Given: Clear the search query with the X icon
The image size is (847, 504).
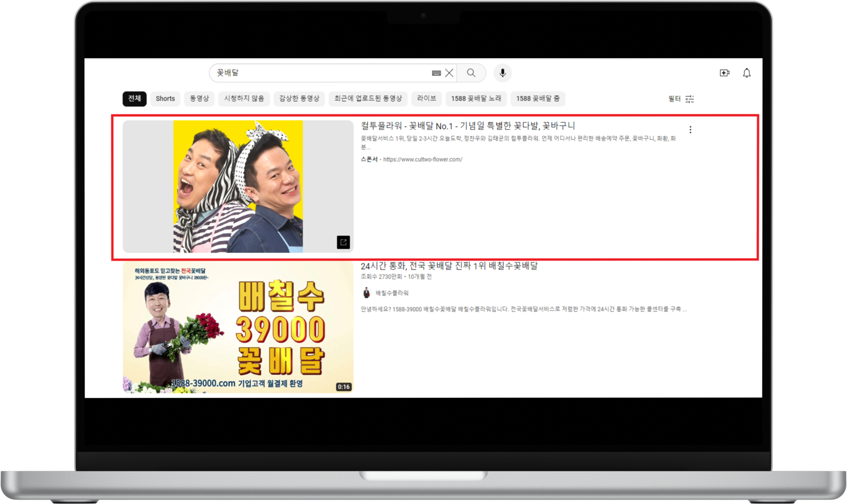Looking at the screenshot, I should (x=449, y=73).
